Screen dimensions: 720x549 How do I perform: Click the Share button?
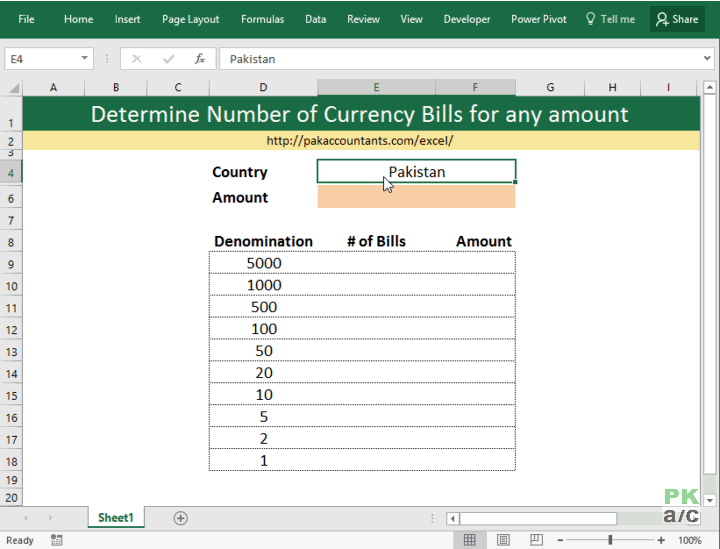(x=677, y=19)
